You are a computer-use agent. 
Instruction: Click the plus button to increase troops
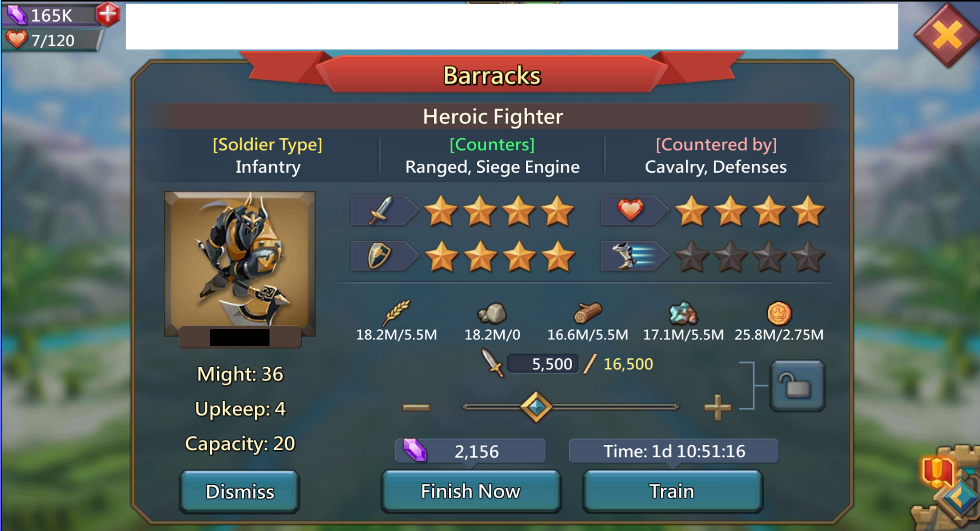click(717, 407)
